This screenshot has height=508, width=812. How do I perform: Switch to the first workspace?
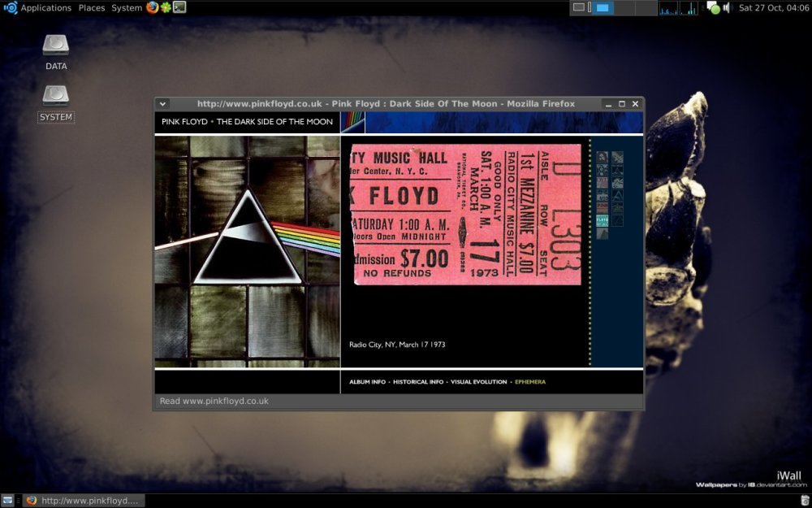(x=581, y=8)
